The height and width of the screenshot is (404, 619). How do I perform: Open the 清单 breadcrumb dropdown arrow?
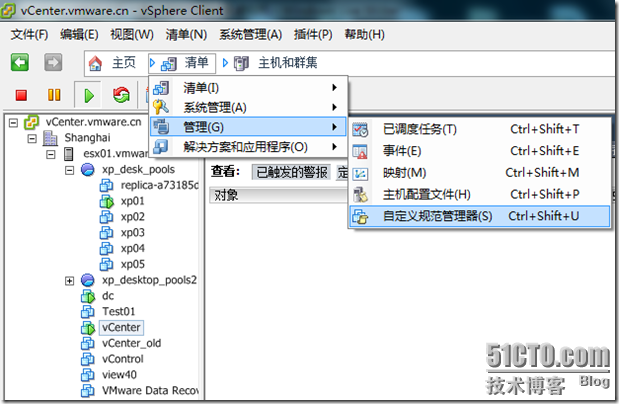(152, 63)
